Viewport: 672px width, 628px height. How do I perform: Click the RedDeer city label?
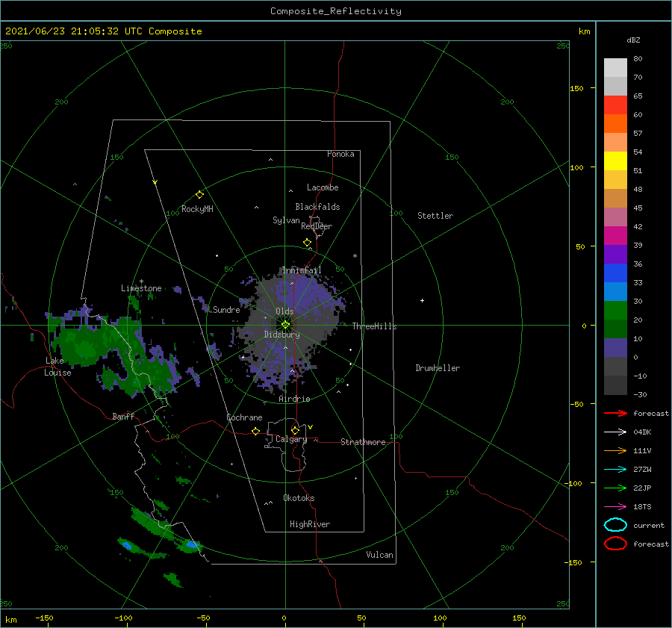pos(317,226)
